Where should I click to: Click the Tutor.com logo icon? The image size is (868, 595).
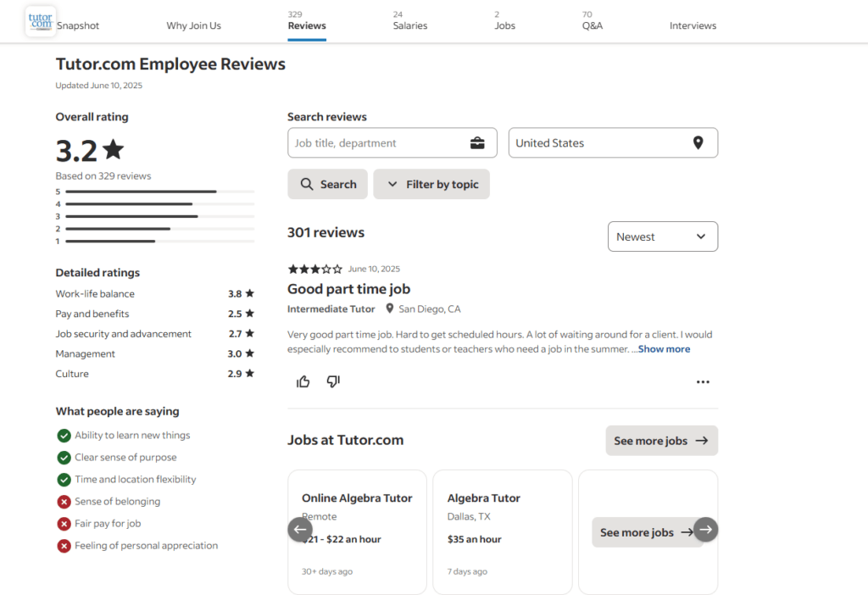pos(41,21)
